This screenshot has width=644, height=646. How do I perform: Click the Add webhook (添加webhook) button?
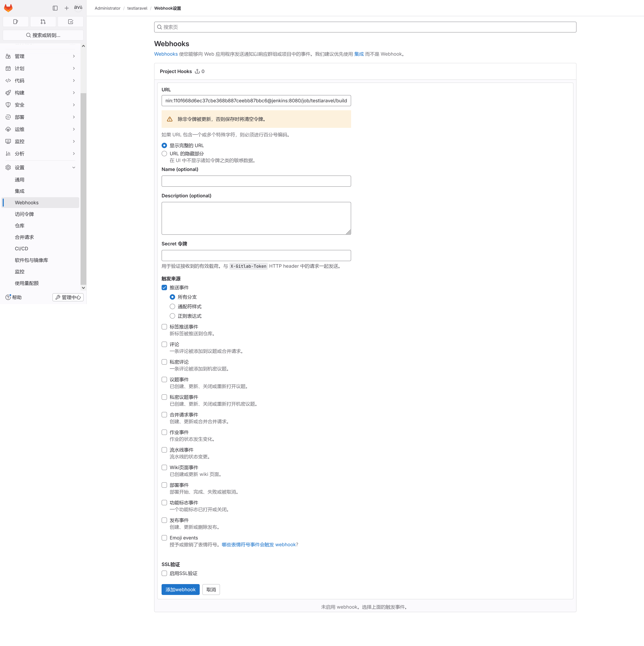pos(180,590)
